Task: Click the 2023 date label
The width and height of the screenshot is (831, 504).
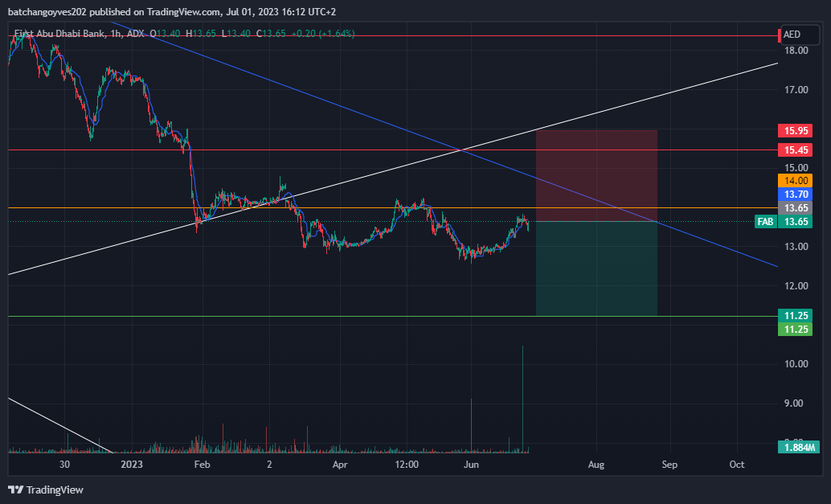Action: [132, 465]
